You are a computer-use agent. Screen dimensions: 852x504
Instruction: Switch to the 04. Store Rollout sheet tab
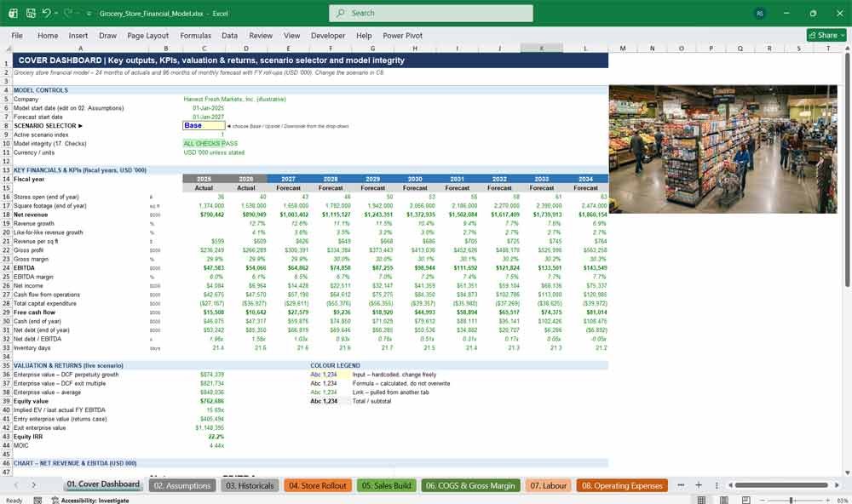tap(318, 485)
